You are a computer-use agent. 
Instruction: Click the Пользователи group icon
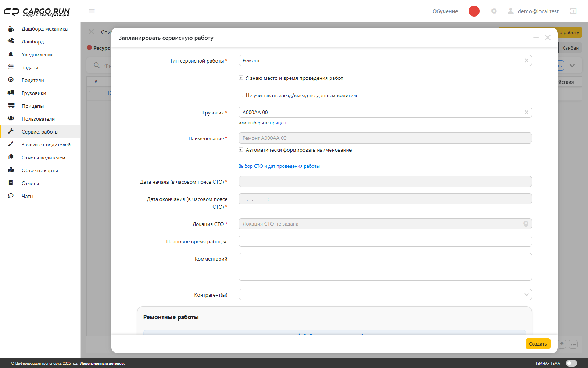pos(11,119)
